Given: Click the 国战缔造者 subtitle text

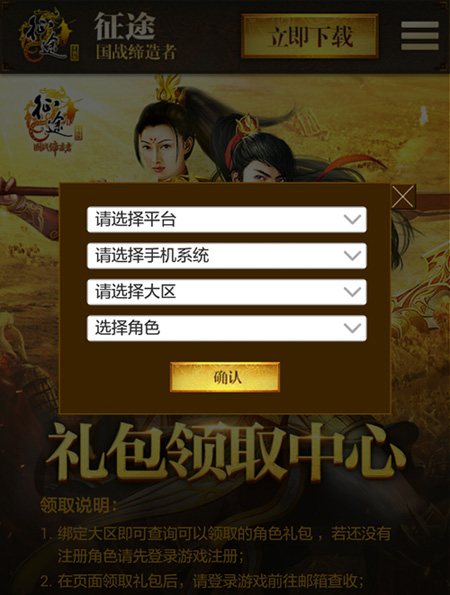Looking at the screenshot, I should coord(136,52).
